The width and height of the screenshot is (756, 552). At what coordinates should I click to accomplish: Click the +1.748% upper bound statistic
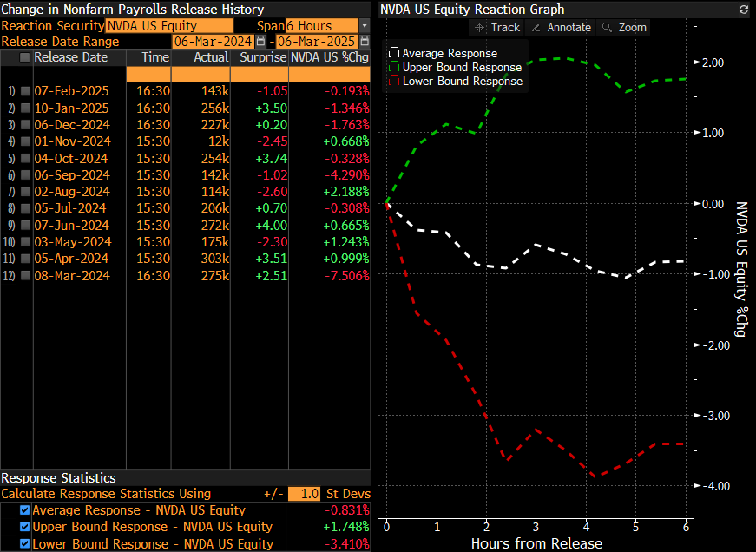pyautogui.click(x=346, y=527)
